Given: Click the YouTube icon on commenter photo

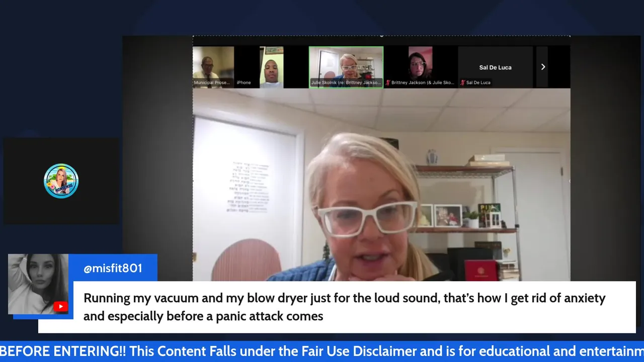Looking at the screenshot, I should (x=60, y=307).
